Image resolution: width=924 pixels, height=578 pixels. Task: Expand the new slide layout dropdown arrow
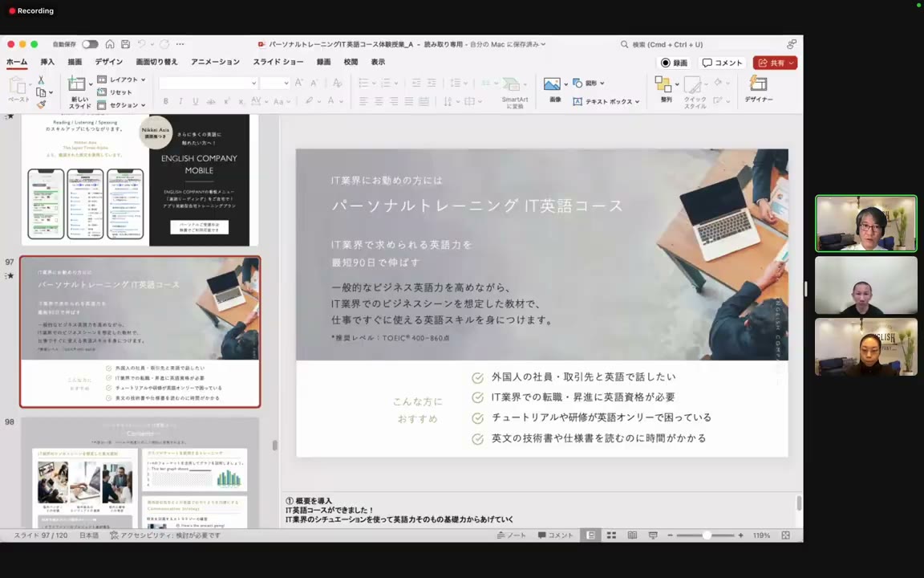pyautogui.click(x=90, y=84)
